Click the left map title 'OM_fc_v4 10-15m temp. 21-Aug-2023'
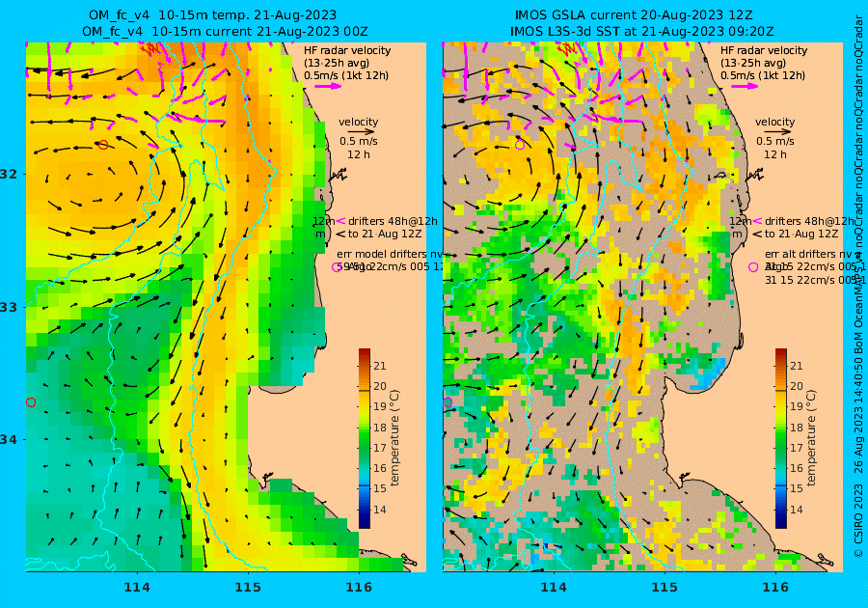The height and width of the screenshot is (608, 868). click(212, 14)
